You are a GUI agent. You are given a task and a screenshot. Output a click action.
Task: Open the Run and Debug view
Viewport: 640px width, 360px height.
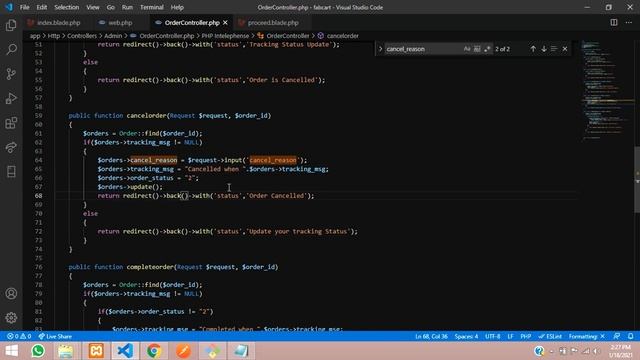[x=11, y=98]
